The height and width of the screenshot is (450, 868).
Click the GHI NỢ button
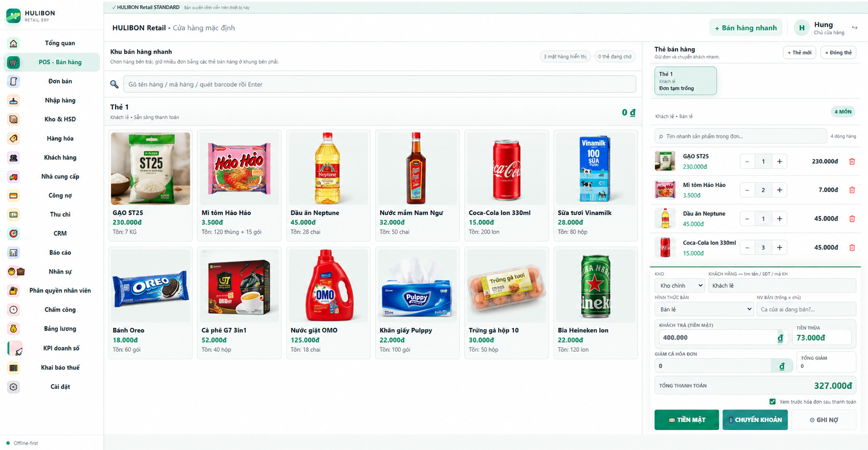pyautogui.click(x=824, y=420)
